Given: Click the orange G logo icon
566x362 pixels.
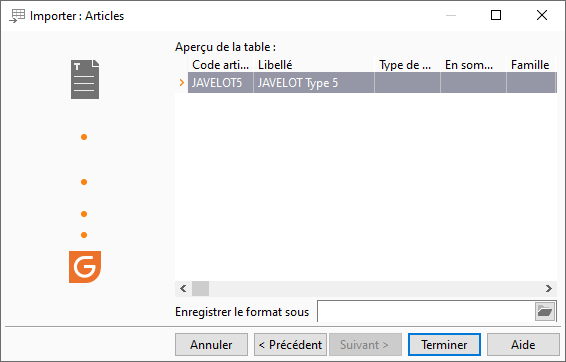Looking at the screenshot, I should tap(85, 267).
